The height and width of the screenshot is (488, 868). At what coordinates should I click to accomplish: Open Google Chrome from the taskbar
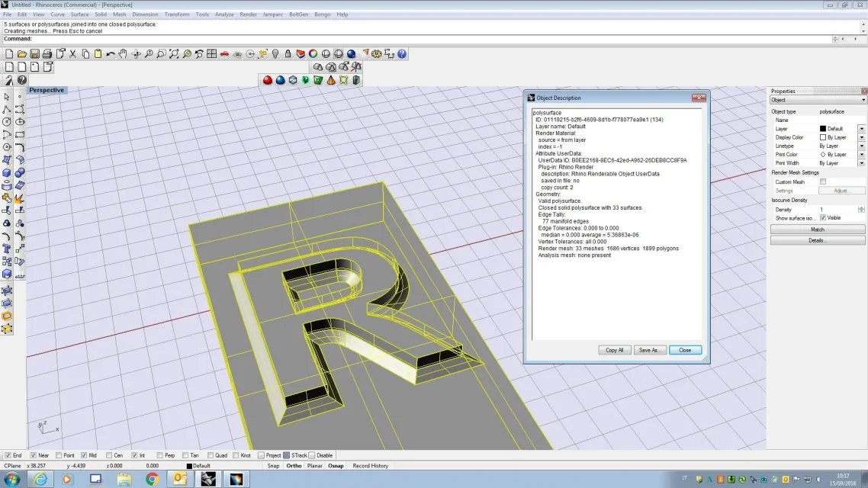click(x=152, y=479)
